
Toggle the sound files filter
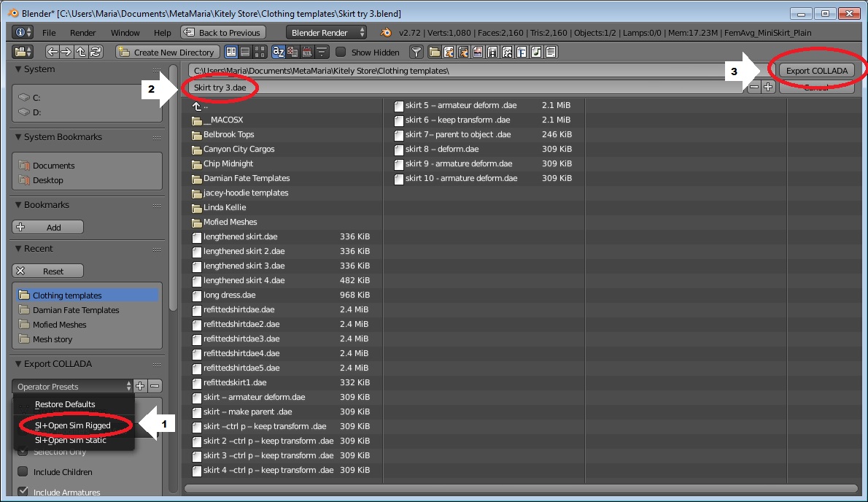536,52
